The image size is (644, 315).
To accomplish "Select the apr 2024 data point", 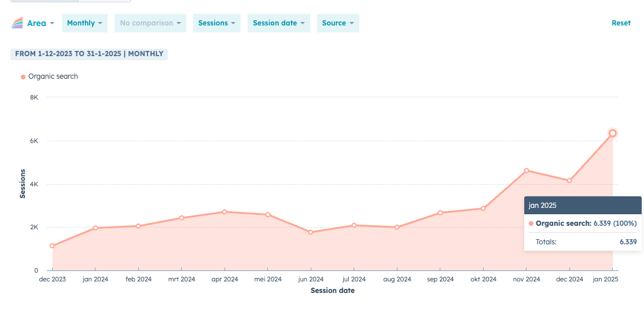I will (x=225, y=212).
